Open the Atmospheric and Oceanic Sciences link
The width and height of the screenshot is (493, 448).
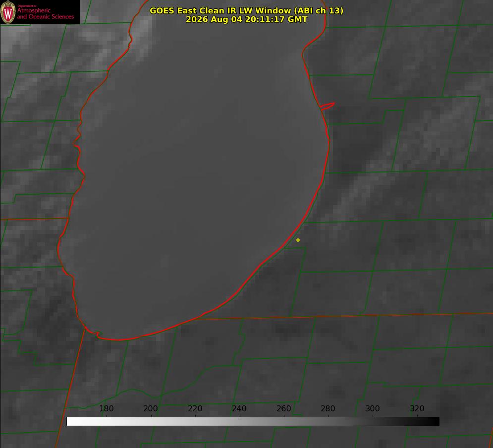tap(45, 13)
